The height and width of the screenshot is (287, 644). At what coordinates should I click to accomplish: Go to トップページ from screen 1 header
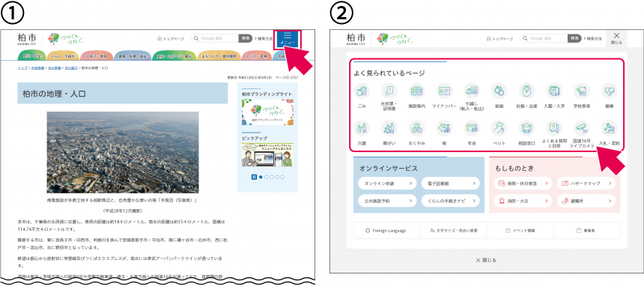(171, 39)
